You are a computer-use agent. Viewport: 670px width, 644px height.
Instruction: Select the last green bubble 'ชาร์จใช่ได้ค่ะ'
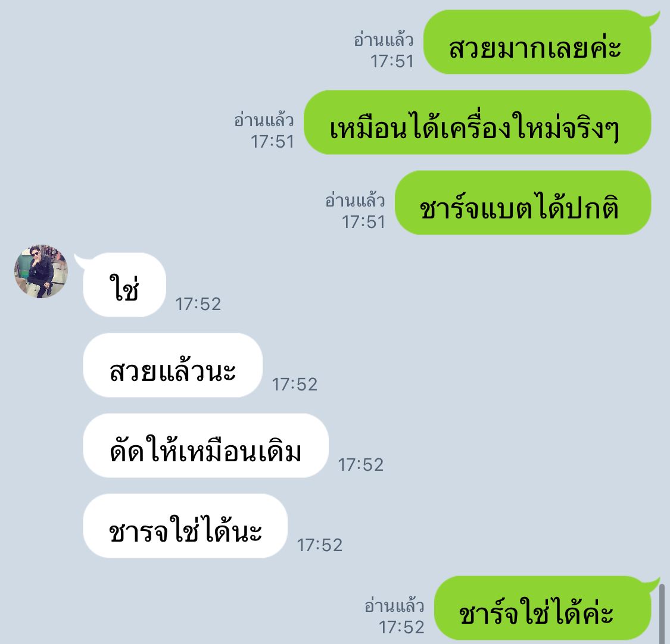click(x=543, y=608)
